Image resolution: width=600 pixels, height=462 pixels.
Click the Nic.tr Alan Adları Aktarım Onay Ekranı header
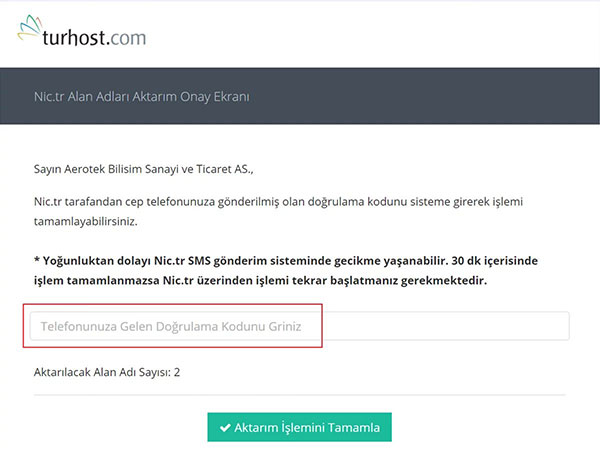(x=141, y=97)
